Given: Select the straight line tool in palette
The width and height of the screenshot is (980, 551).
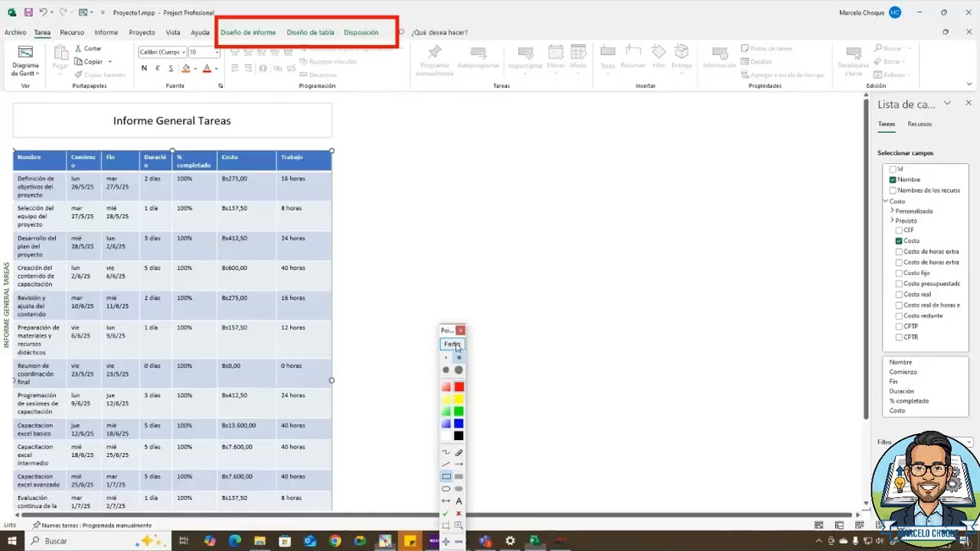Looking at the screenshot, I should tap(446, 465).
